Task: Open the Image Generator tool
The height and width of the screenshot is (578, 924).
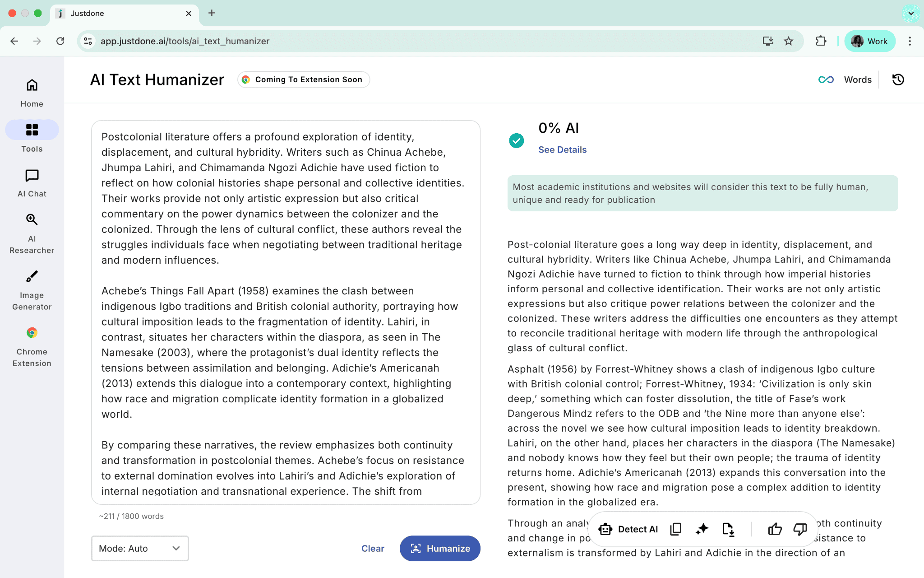Action: pyautogui.click(x=32, y=289)
